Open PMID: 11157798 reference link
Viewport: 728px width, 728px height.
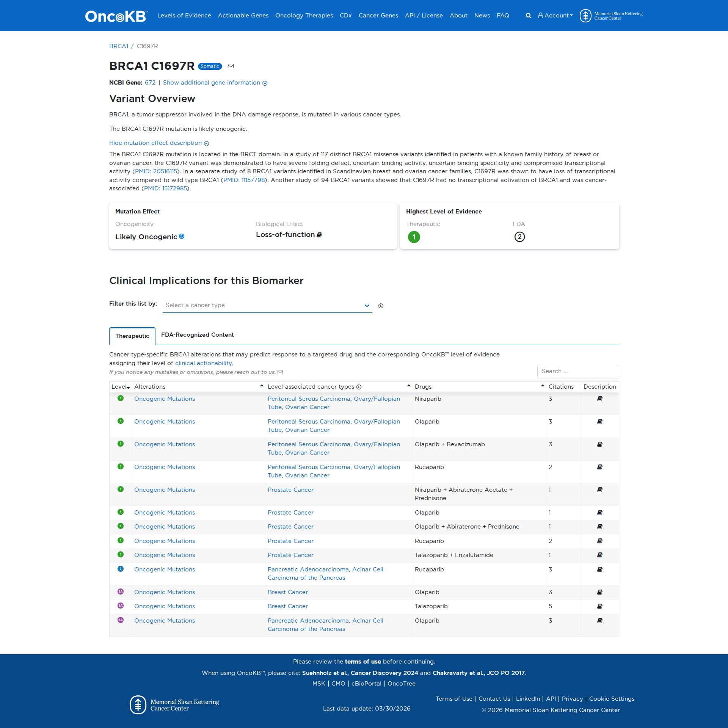244,180
